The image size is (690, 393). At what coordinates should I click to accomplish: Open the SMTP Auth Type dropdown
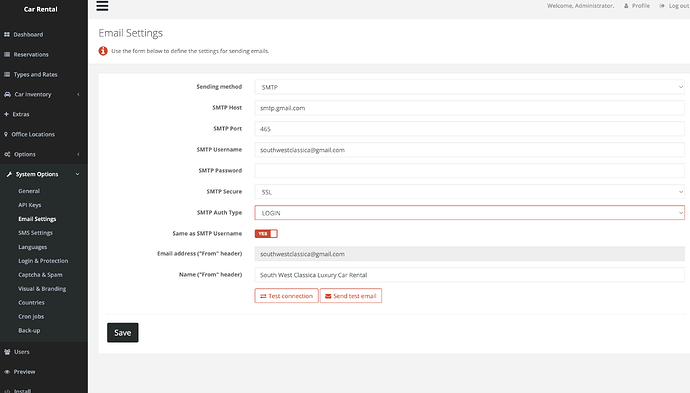[469, 213]
